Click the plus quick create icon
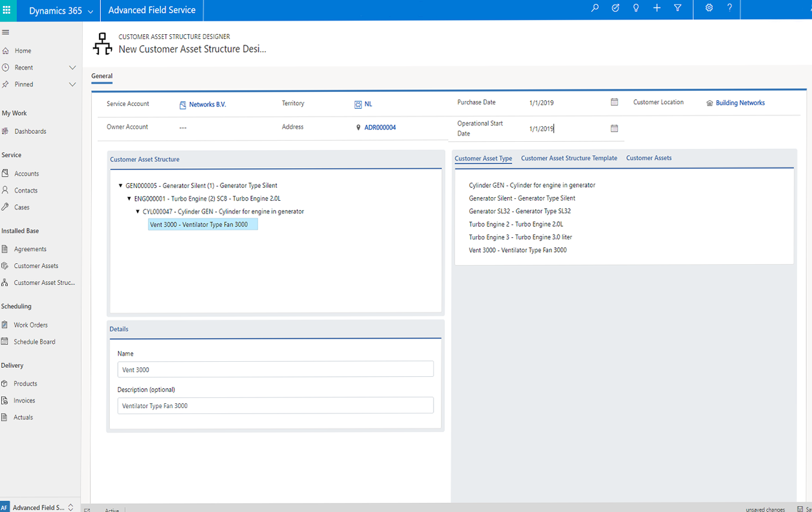 click(656, 8)
